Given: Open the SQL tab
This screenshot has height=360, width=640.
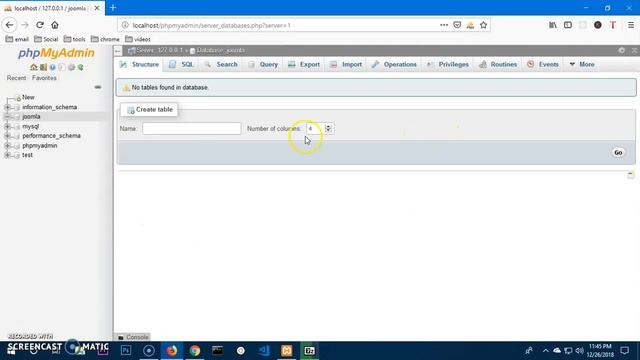Looking at the screenshot, I should pyautogui.click(x=182, y=64).
